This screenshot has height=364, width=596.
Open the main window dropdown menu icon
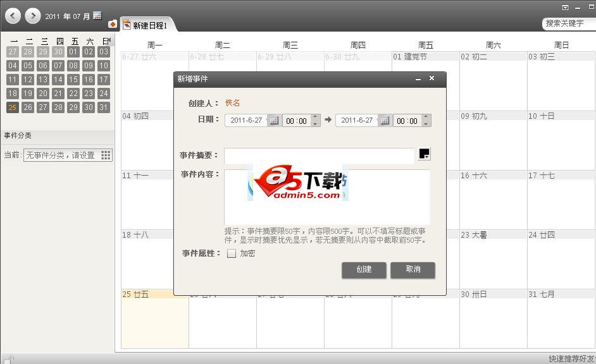click(x=565, y=7)
